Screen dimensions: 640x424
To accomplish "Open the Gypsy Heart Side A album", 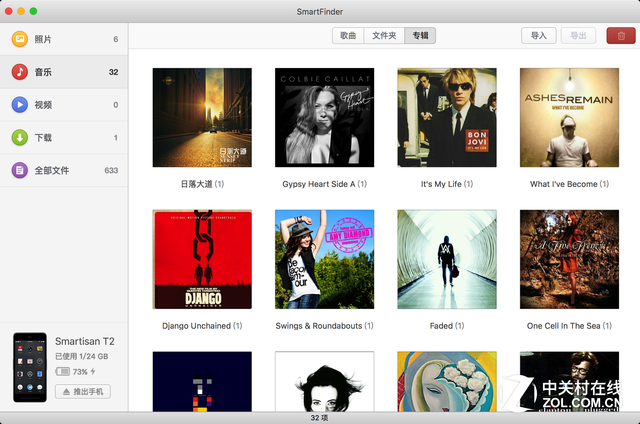I will (x=324, y=117).
